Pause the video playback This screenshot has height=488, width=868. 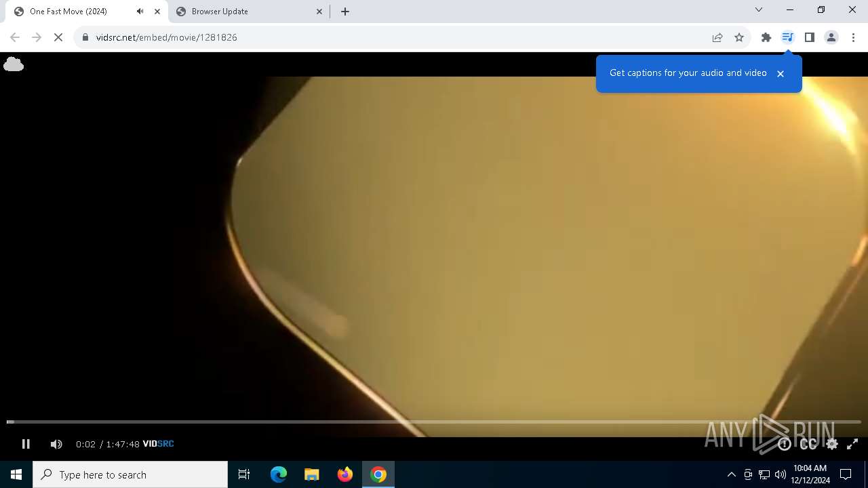coord(26,444)
